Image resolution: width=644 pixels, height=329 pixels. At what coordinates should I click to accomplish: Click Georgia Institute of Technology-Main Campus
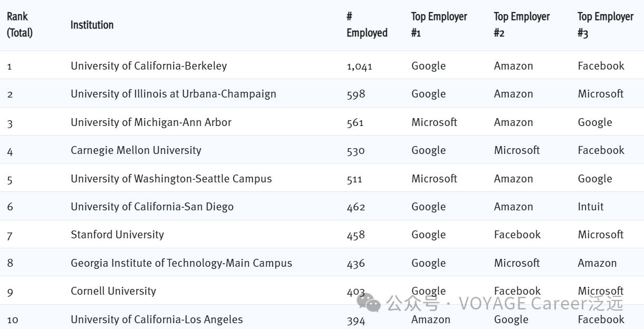tap(181, 263)
